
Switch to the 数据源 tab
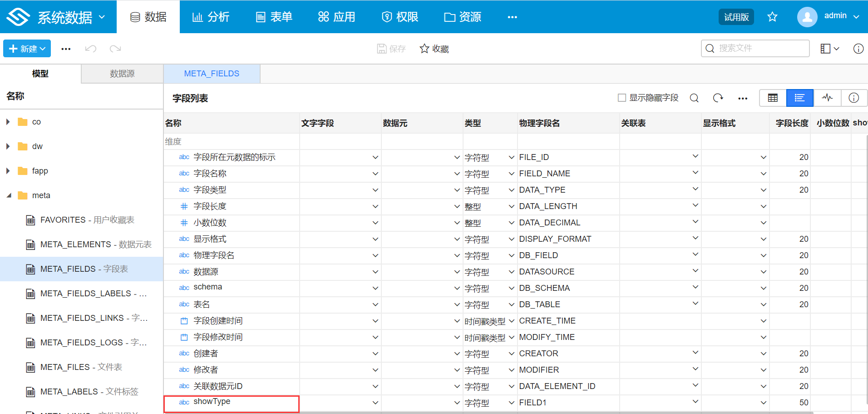pos(122,74)
